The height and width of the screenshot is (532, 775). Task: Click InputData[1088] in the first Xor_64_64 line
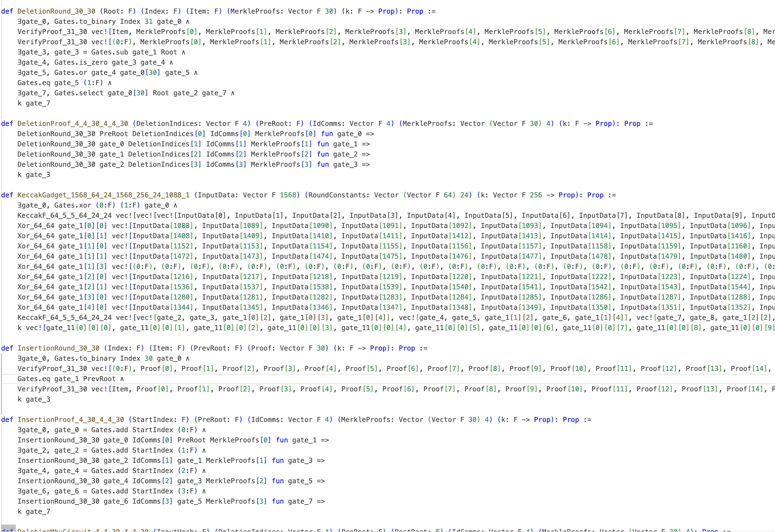tap(163, 226)
